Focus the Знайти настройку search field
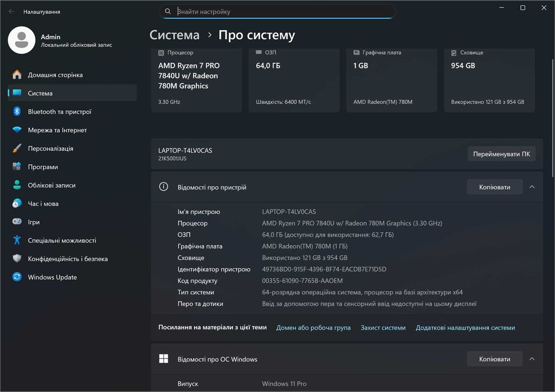Viewport: 555px width, 392px height. tap(277, 11)
